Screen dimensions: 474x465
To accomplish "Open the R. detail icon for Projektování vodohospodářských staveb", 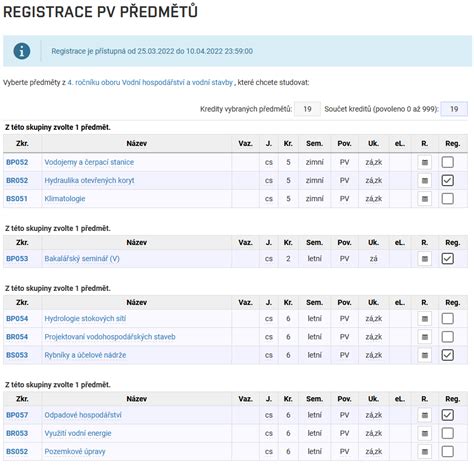I will tap(424, 337).
